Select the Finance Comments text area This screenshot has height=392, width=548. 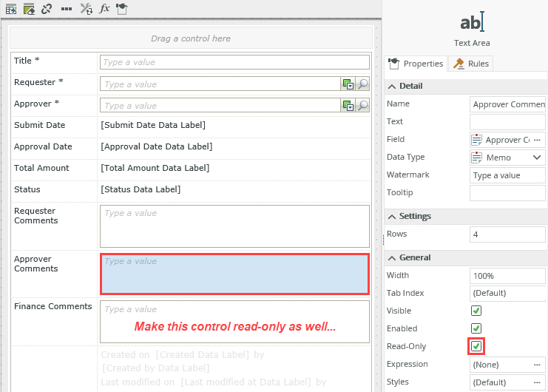tap(234, 322)
